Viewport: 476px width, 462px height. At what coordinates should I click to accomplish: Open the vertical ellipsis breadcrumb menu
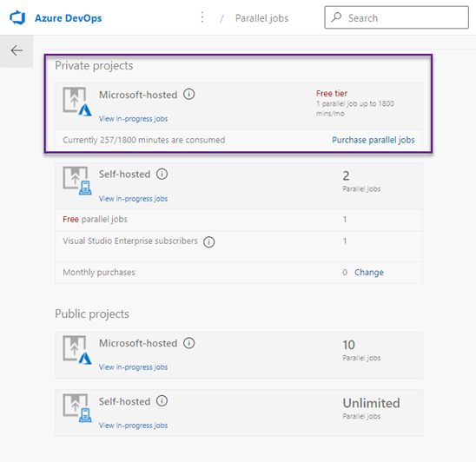[x=202, y=17]
